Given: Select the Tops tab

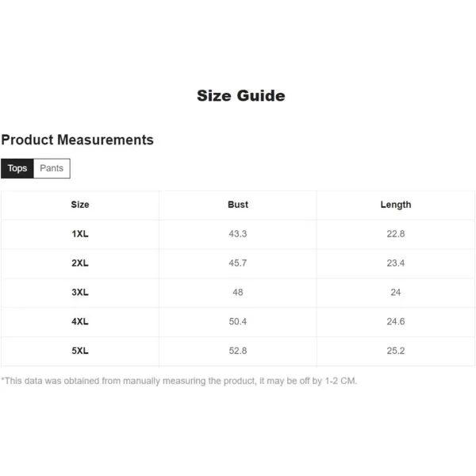Looking at the screenshot, I should click(x=17, y=168).
